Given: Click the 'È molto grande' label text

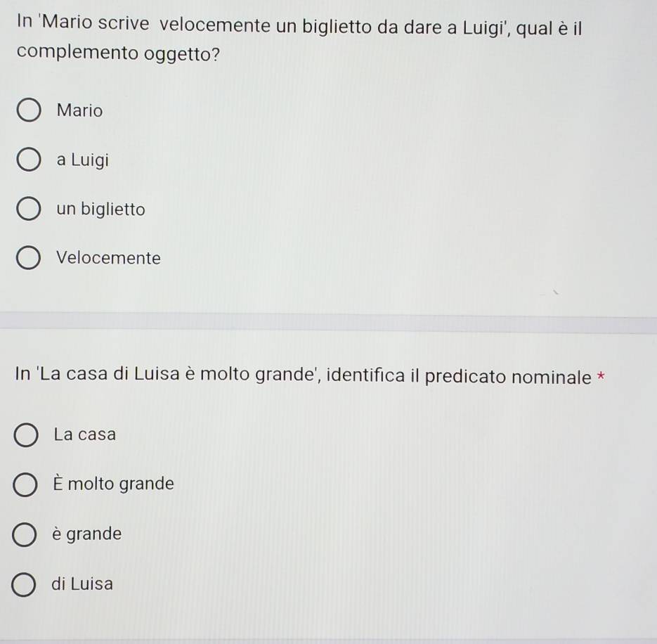Looking at the screenshot, I should point(113,484).
